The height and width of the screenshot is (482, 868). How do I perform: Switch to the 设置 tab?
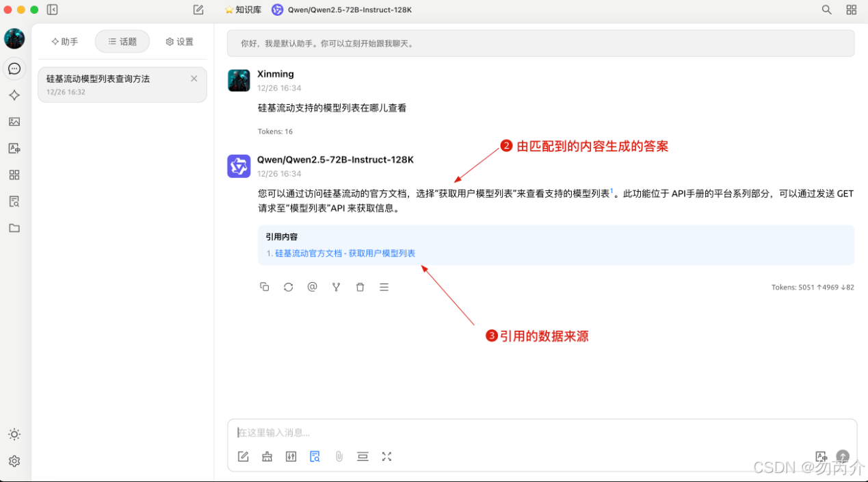tap(180, 42)
